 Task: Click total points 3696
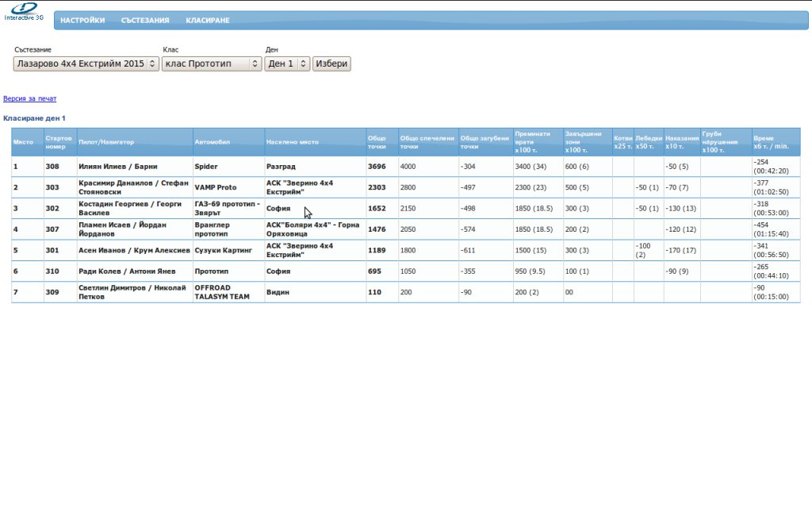pos(377,167)
